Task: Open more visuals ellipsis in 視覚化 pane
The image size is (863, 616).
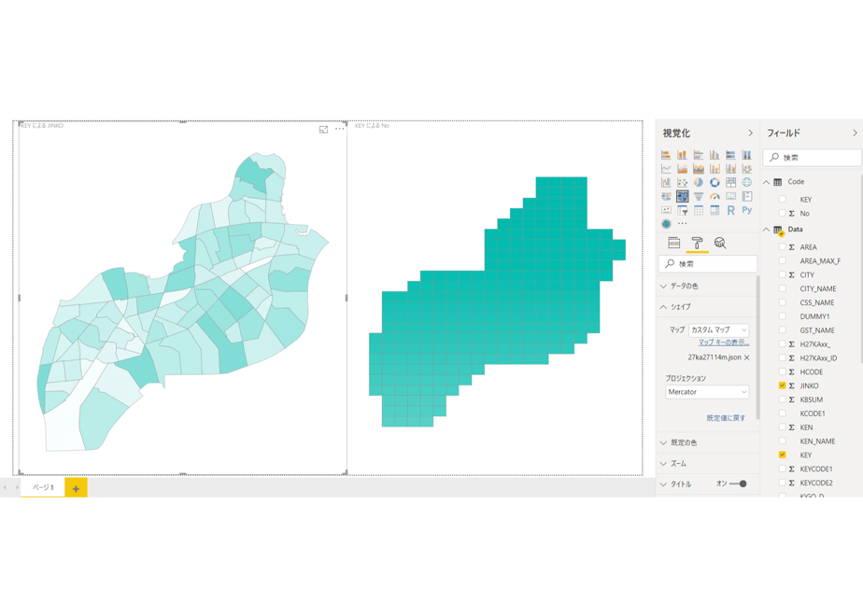Action: click(682, 224)
